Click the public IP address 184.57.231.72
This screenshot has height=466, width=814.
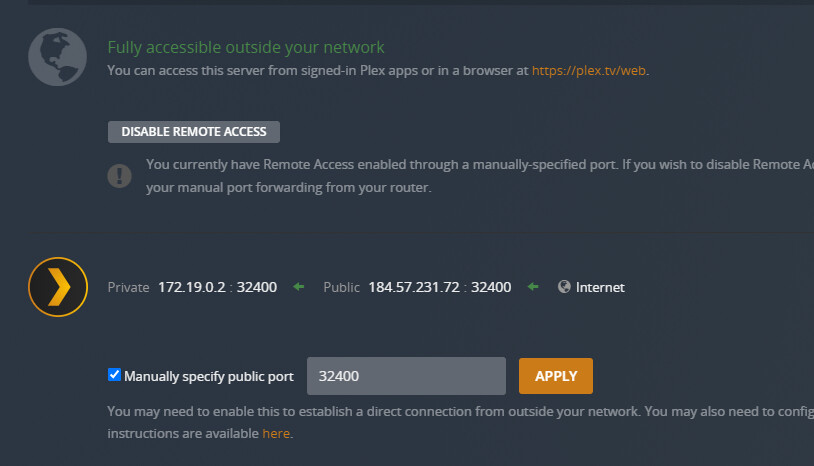point(413,288)
